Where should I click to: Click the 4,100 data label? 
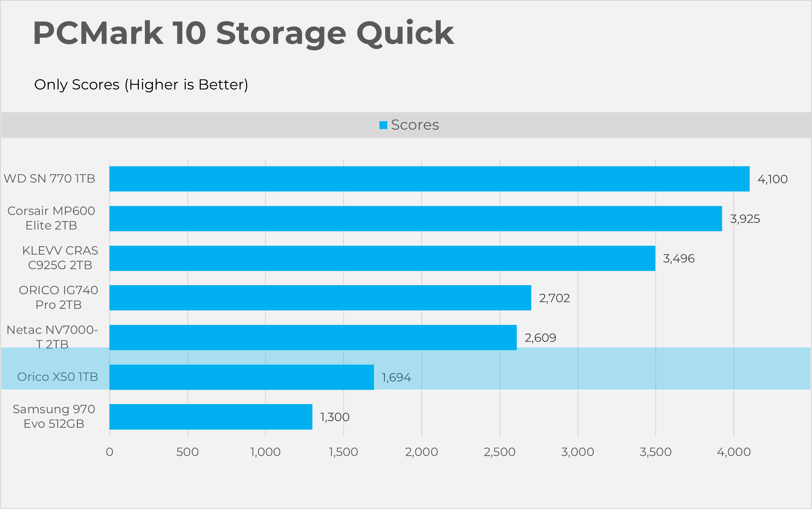[x=772, y=179]
